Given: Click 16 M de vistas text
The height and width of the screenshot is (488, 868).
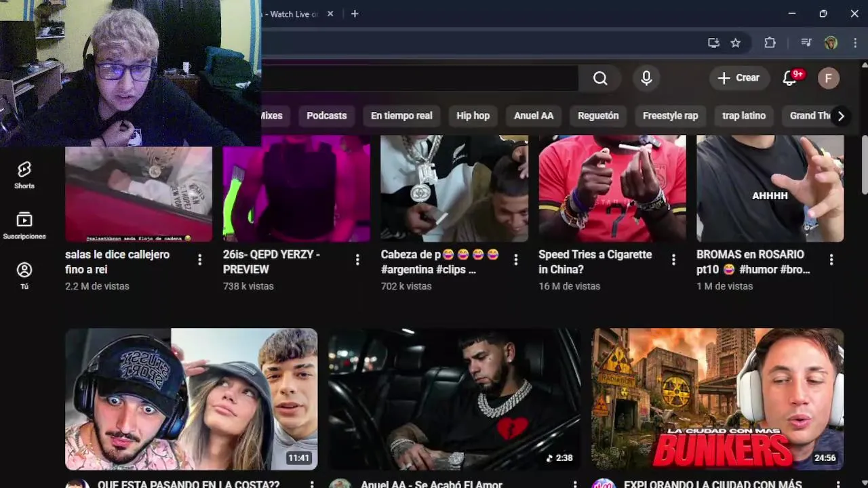Looking at the screenshot, I should (569, 286).
